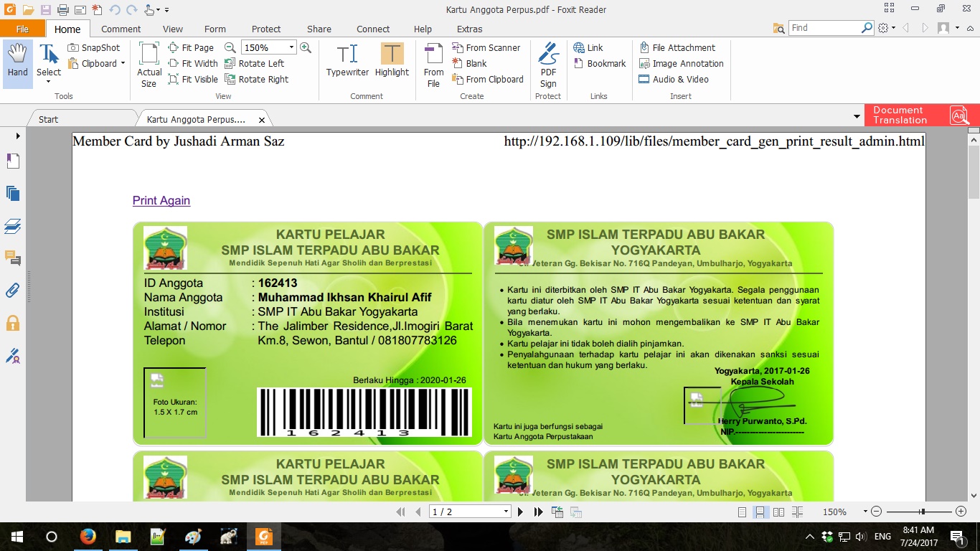980x551 pixels.
Task: Close the Kartu Anggota Perpus tab
Action: (x=262, y=120)
